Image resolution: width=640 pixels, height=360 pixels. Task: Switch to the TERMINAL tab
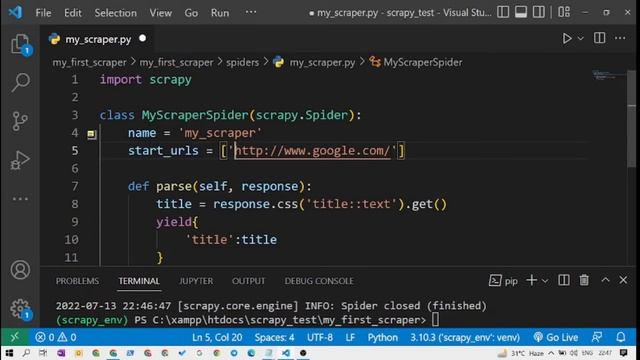point(139,281)
